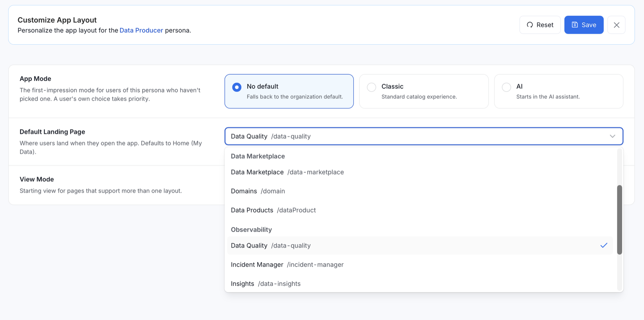Close the Customize App Layout panel
Screen dimensions: 644x320
tap(616, 25)
